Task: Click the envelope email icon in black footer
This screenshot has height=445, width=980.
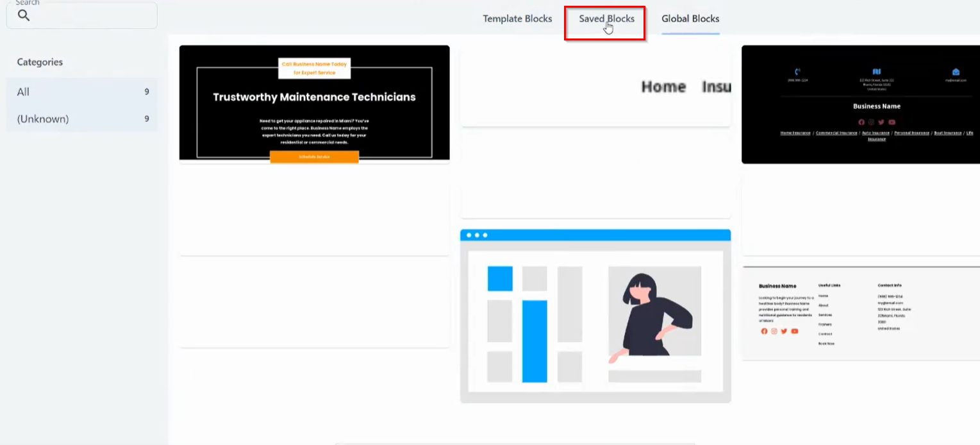Action: (956, 72)
